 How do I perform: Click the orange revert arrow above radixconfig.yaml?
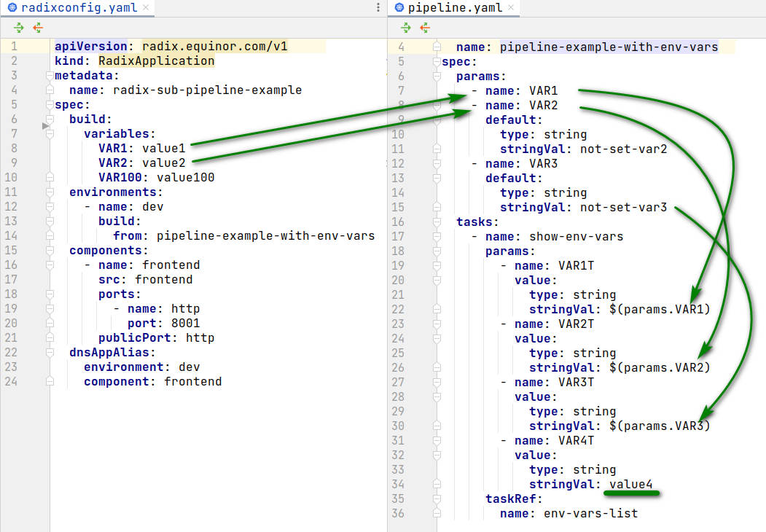click(x=37, y=28)
